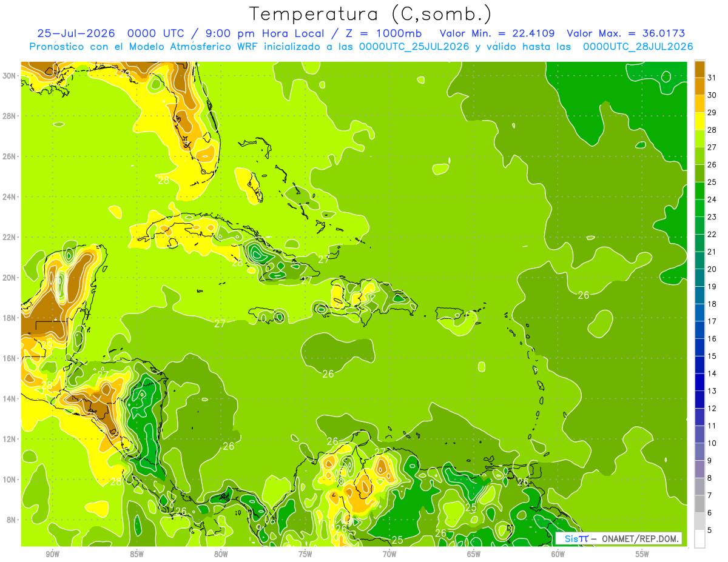Click the legend value 6
728x562 pixels.
pyautogui.click(x=710, y=513)
